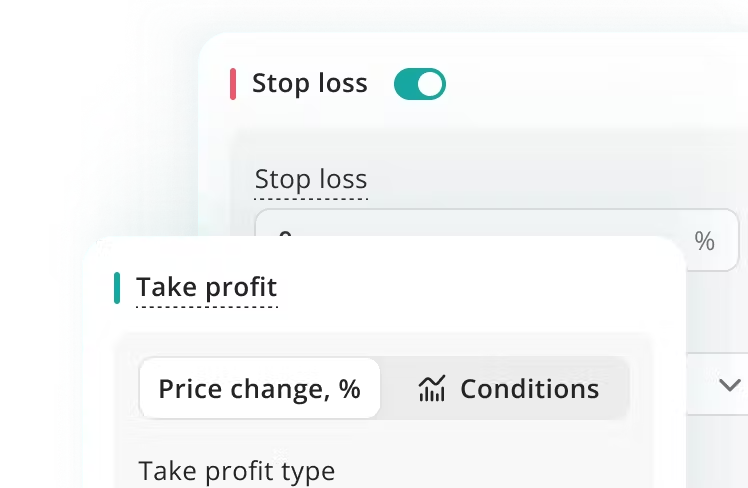Viewport: 748px width, 488px height.
Task: Click the percent symbol in the Stop loss field
Action: click(x=705, y=241)
